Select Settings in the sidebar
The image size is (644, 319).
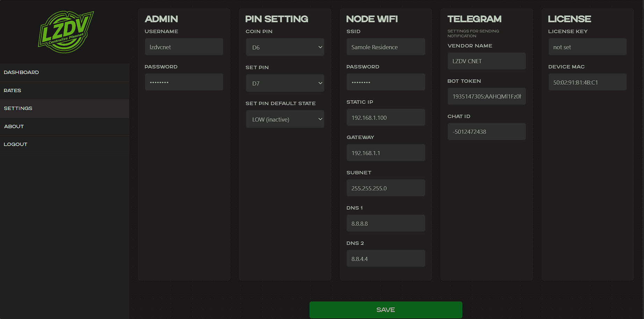tap(18, 108)
